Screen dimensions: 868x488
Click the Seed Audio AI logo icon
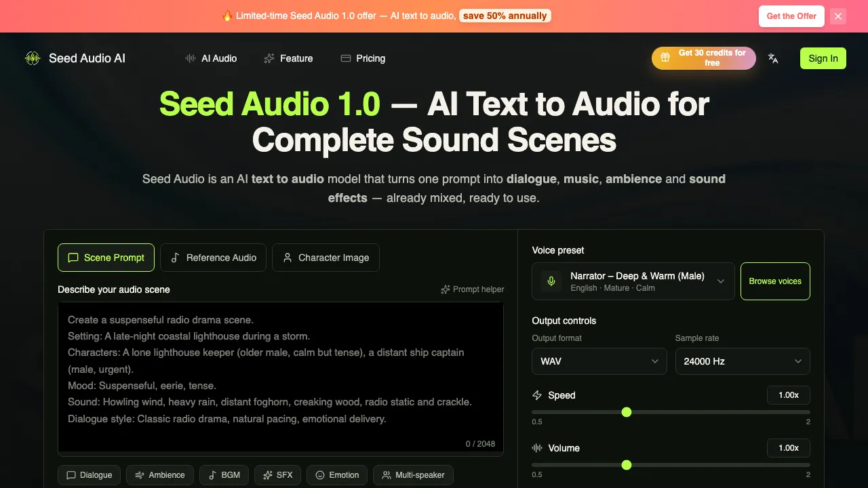point(33,58)
